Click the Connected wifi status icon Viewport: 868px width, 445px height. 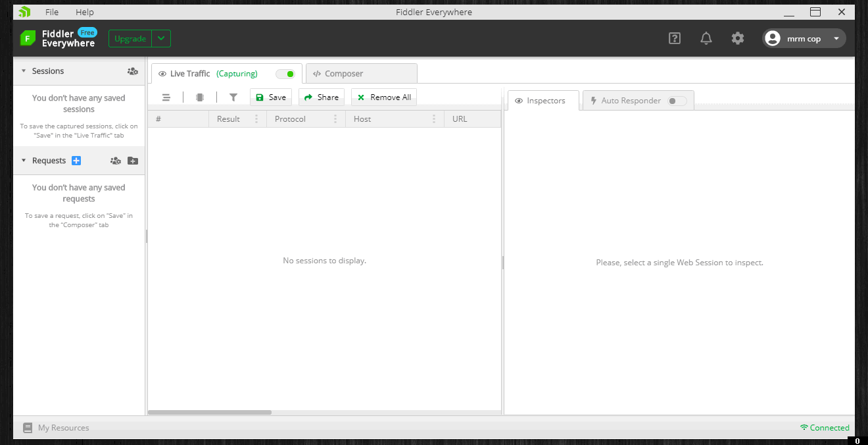point(804,427)
